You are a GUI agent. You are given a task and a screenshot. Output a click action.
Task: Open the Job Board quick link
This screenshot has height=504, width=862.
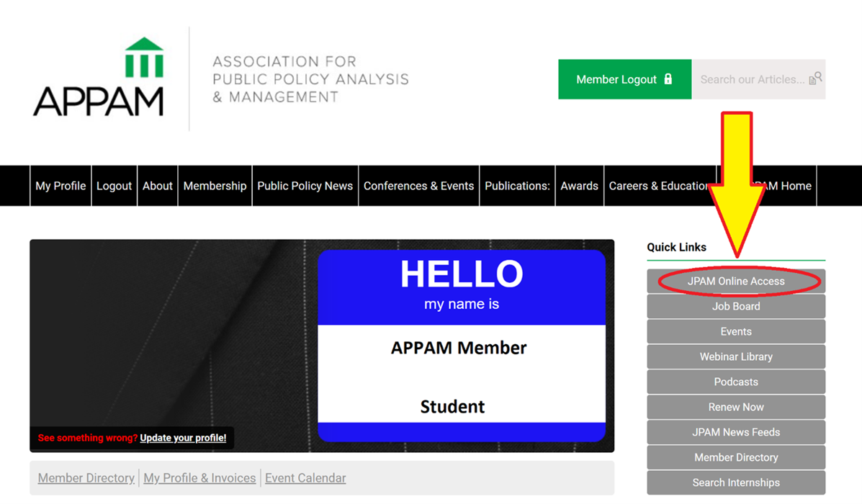(736, 306)
